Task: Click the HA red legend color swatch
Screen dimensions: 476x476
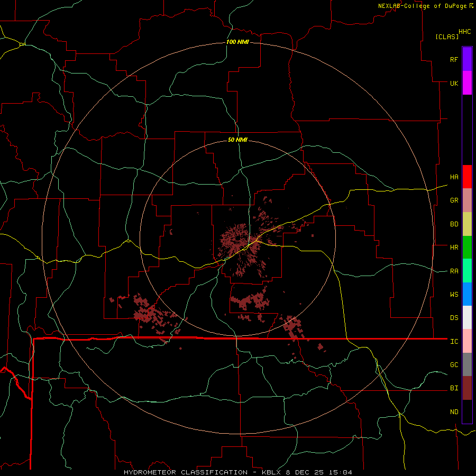Action: click(467, 177)
